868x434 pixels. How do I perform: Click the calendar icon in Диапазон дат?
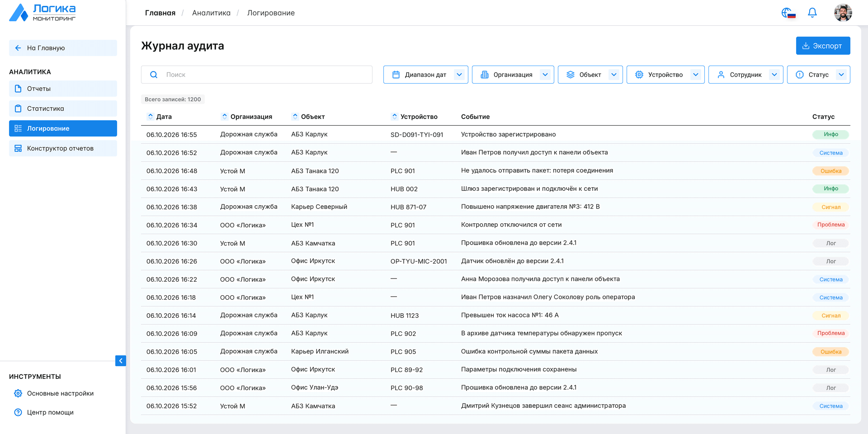pos(396,75)
